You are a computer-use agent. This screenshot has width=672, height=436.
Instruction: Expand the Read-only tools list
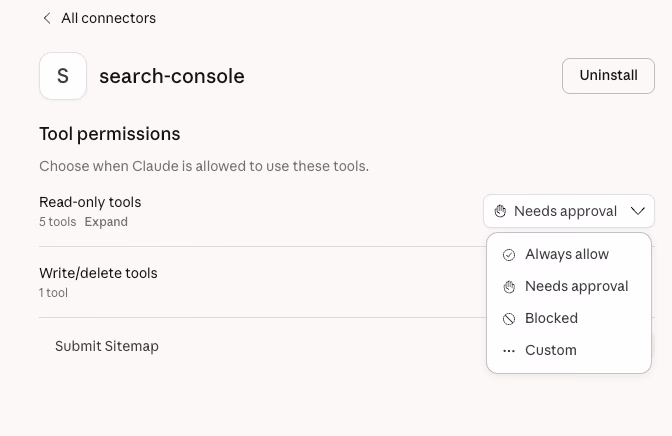tap(106, 222)
